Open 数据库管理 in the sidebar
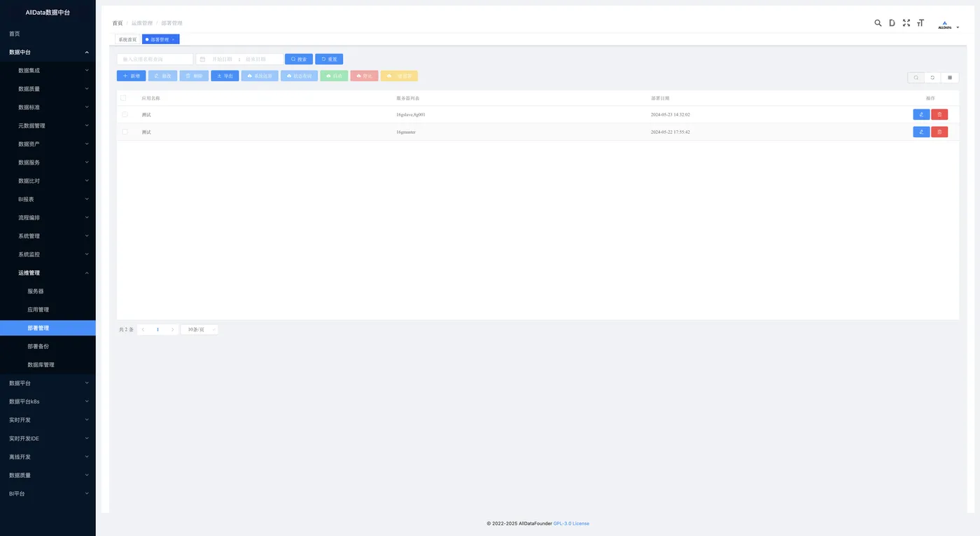 (48, 364)
